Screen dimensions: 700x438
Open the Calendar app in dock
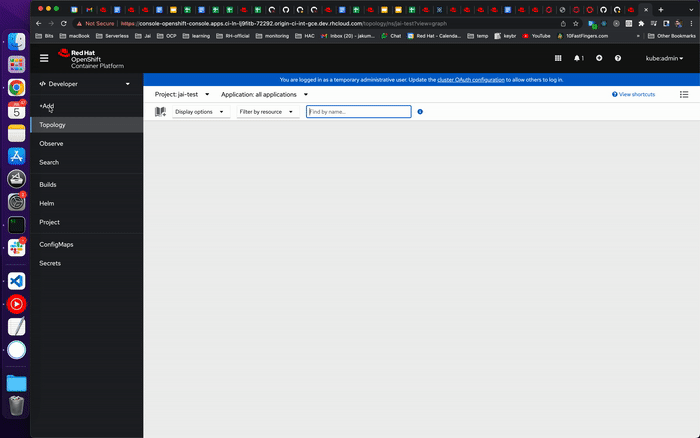tap(17, 110)
